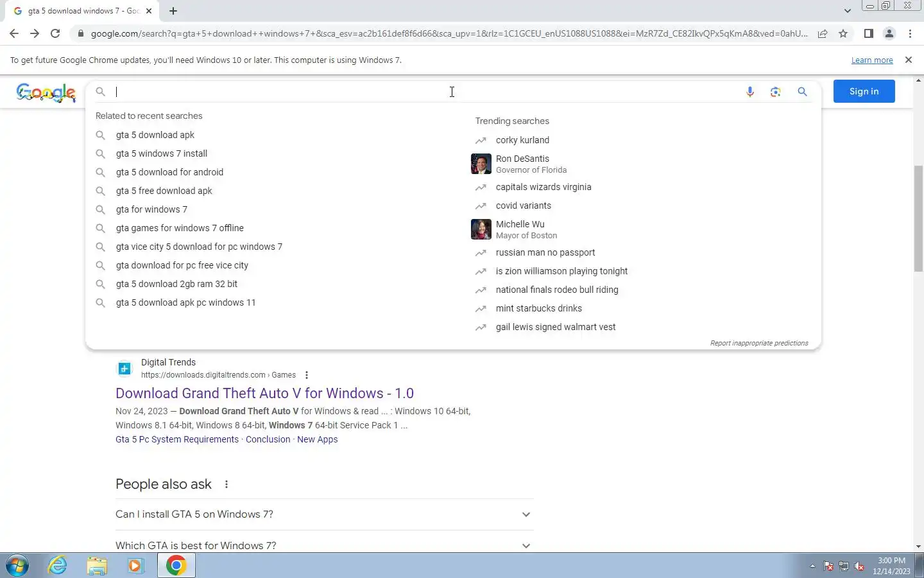
Task: Open Chrome profile avatar menu
Action: tap(889, 33)
